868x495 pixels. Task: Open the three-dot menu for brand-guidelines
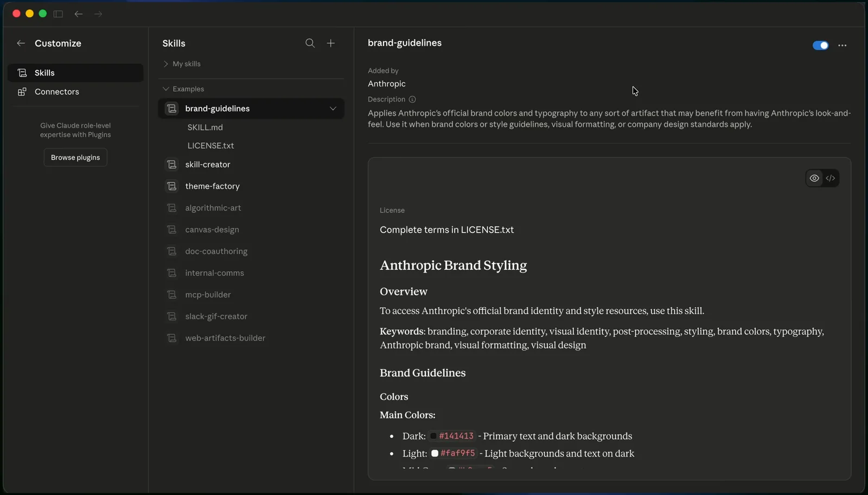tap(842, 46)
